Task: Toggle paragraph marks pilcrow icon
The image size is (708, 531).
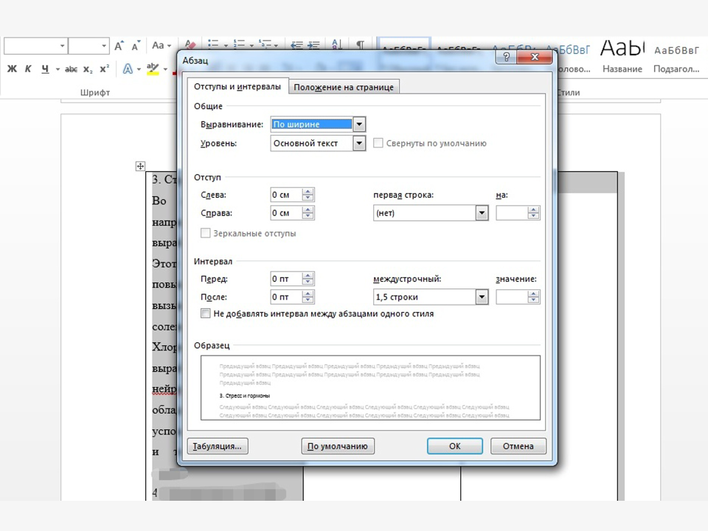Action: coord(360,44)
